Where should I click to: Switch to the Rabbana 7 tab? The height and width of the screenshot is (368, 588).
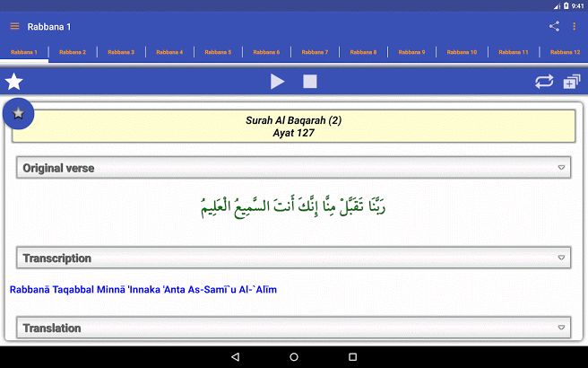pyautogui.click(x=315, y=52)
